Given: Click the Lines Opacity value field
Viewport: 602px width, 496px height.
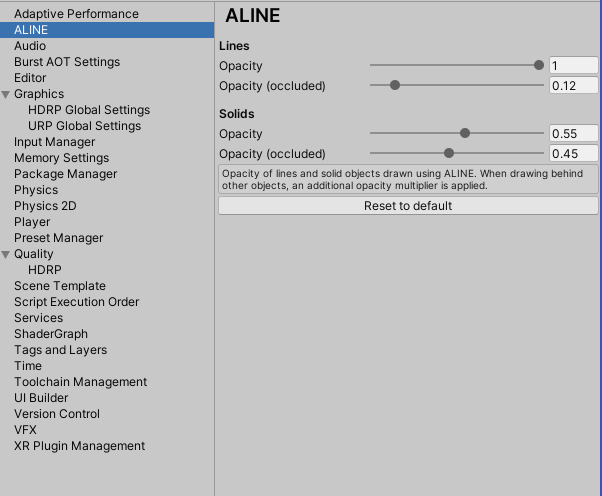Looking at the screenshot, I should tap(573, 66).
